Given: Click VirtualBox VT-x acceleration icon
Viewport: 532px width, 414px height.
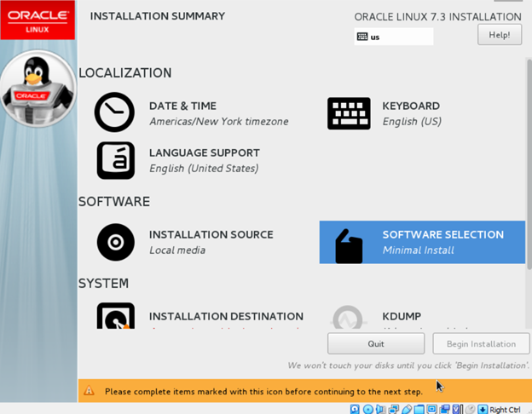Looking at the screenshot, I should coord(457,409).
